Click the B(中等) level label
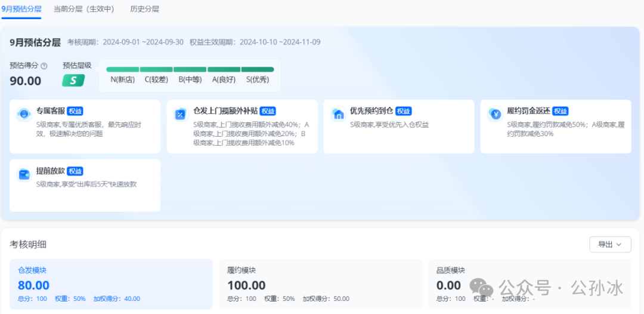 (x=190, y=80)
